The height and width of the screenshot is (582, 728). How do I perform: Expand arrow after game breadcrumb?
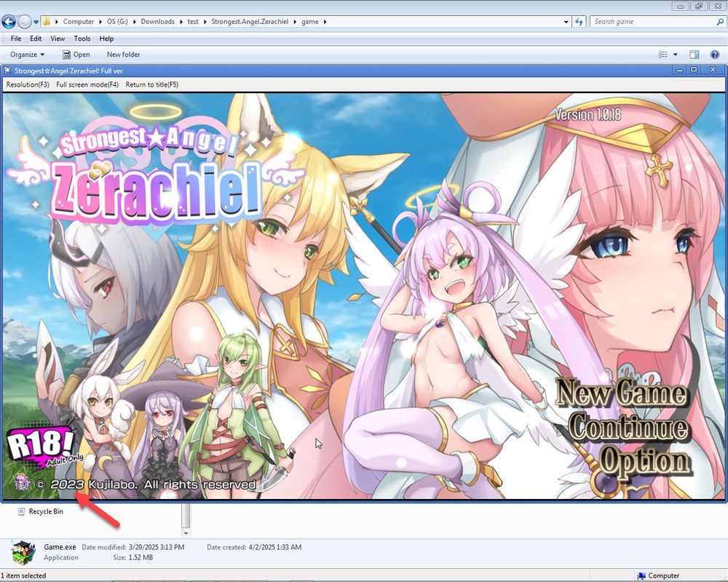325,21
